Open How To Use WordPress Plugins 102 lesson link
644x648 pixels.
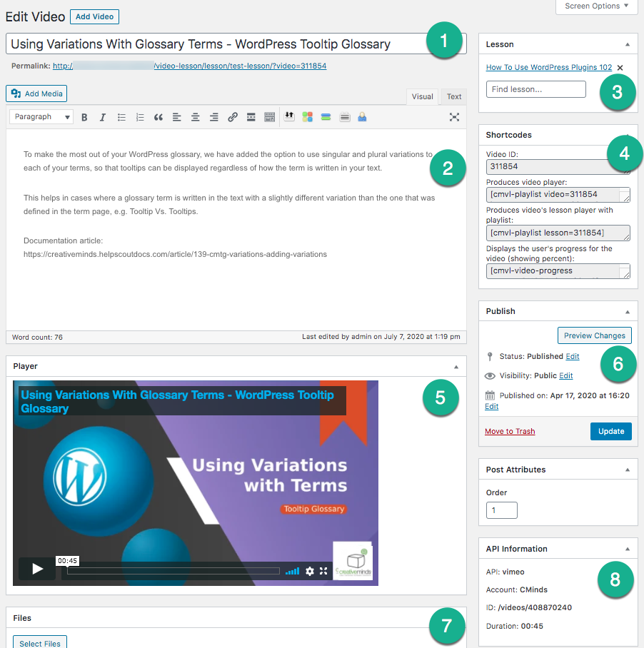[x=548, y=67]
